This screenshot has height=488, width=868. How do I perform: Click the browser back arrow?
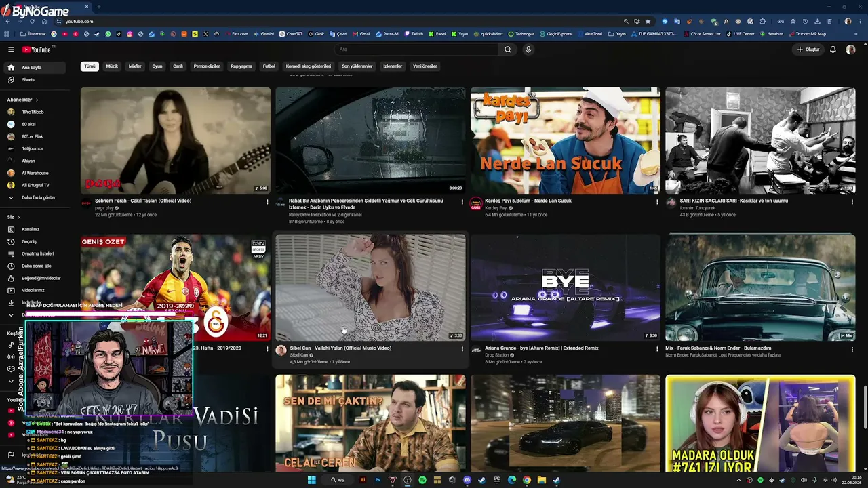[7, 21]
